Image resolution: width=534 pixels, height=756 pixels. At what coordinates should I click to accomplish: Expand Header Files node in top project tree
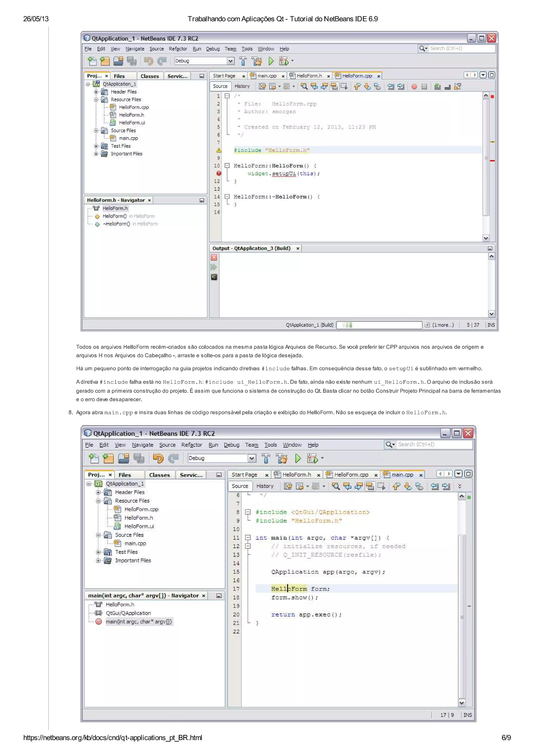click(96, 92)
